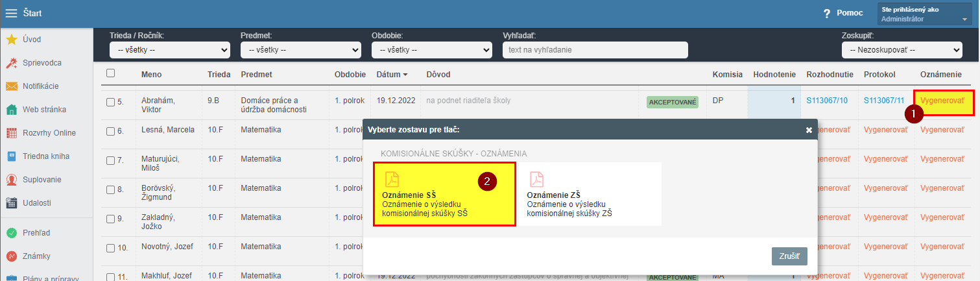Sort table by Dátum column arrow

pyautogui.click(x=405, y=75)
